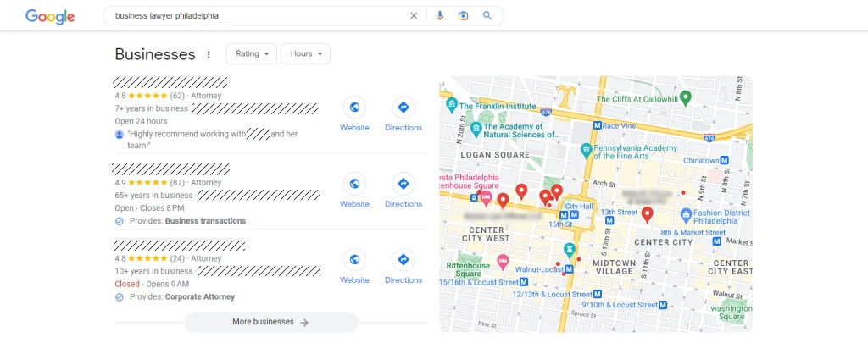
Task: Click verified checkmark beside Business transactions
Action: (119, 221)
